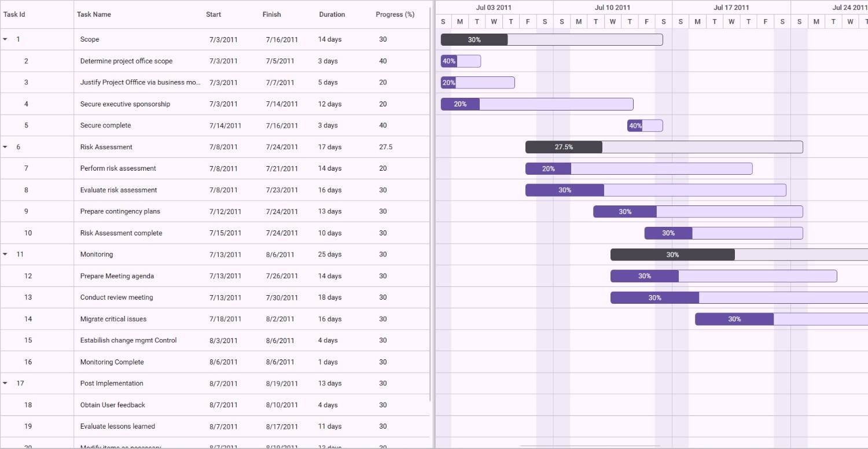The width and height of the screenshot is (868, 449).
Task: Click the Progress (%) column header
Action: (x=395, y=14)
